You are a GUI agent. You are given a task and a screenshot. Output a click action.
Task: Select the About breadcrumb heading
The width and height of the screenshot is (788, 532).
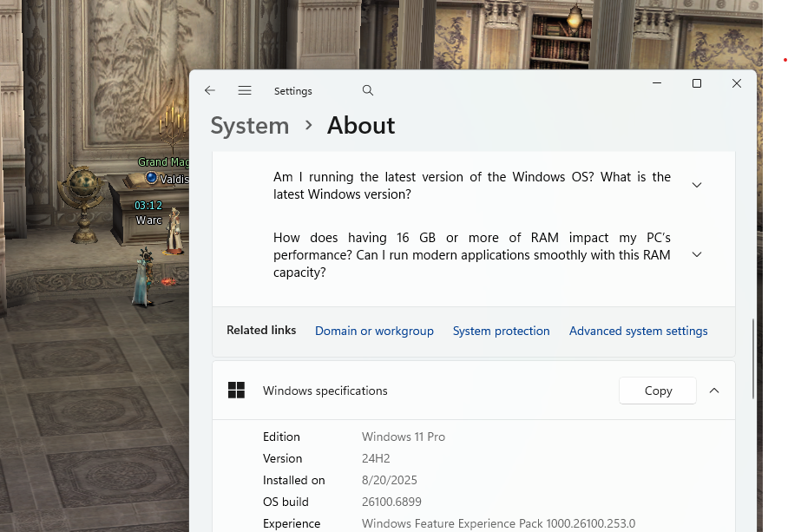[x=361, y=126]
